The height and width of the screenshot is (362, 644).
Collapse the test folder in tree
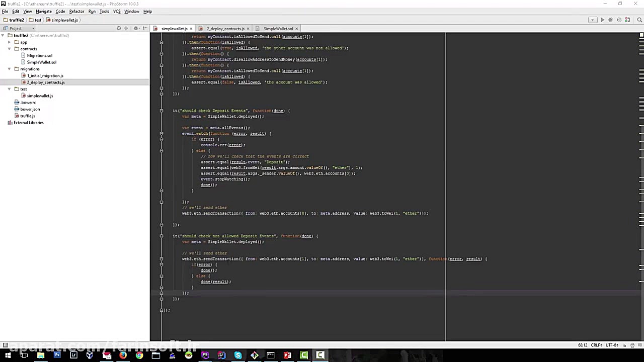(10, 89)
